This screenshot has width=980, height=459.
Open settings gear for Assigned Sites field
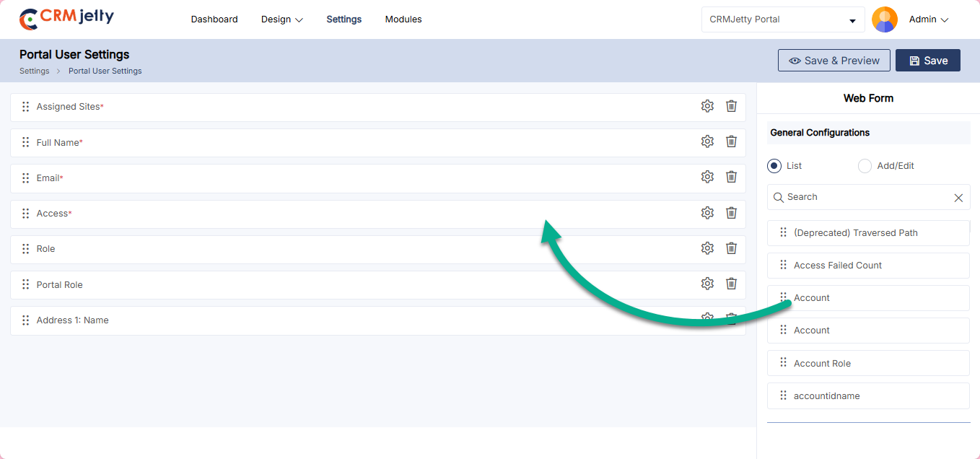(707, 106)
